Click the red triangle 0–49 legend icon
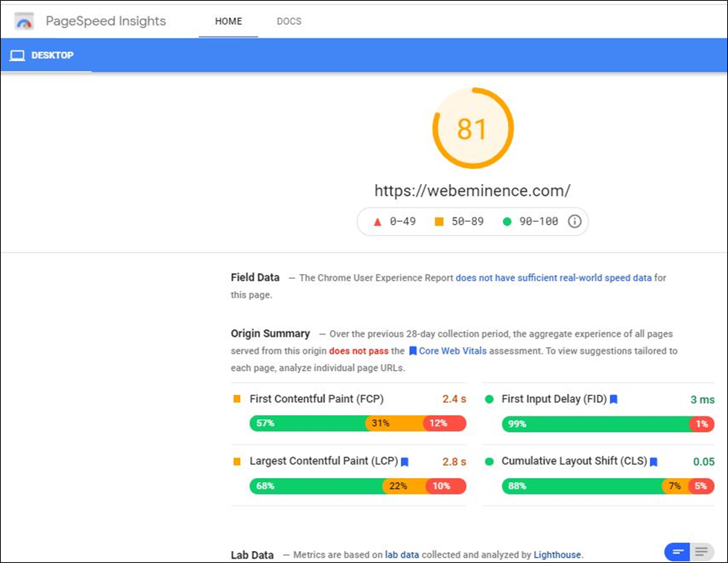728x563 pixels. [x=378, y=222]
